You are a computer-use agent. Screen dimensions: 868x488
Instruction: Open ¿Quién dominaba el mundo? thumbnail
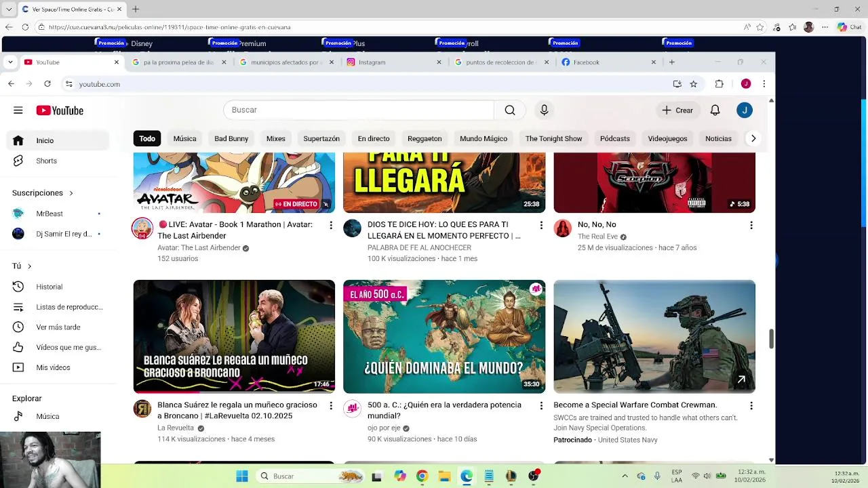[444, 336]
